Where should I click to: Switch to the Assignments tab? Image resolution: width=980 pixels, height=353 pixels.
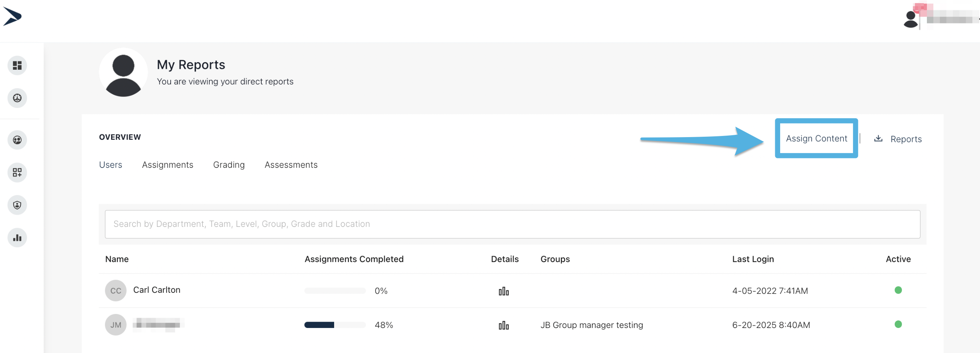coord(167,165)
